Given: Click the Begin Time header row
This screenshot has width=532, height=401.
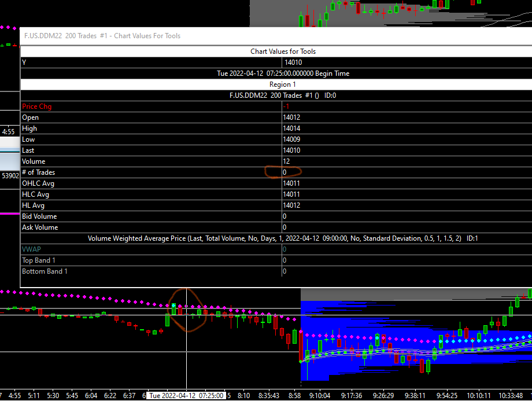Looking at the screenshot, I should (x=276, y=73).
